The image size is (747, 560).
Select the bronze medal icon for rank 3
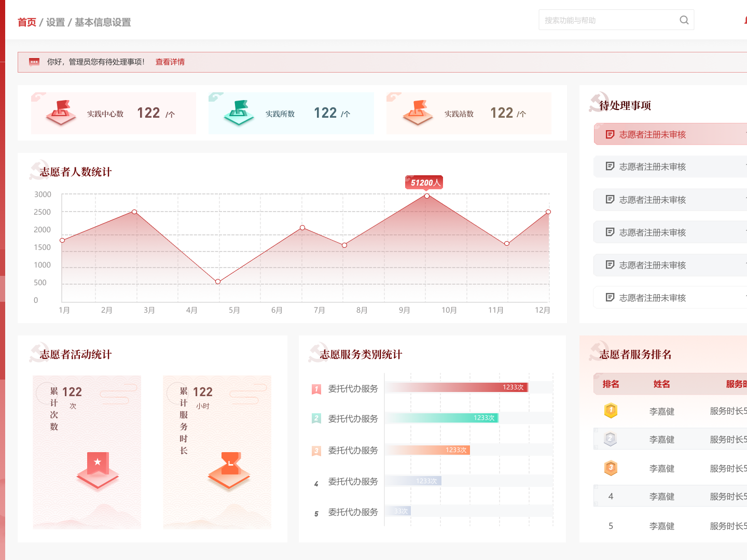pyautogui.click(x=611, y=468)
